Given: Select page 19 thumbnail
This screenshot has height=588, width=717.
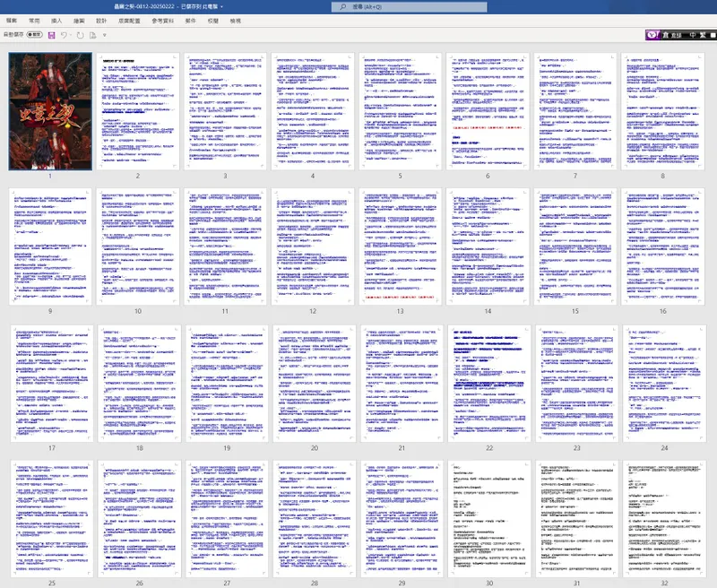Looking at the screenshot, I should (227, 384).
